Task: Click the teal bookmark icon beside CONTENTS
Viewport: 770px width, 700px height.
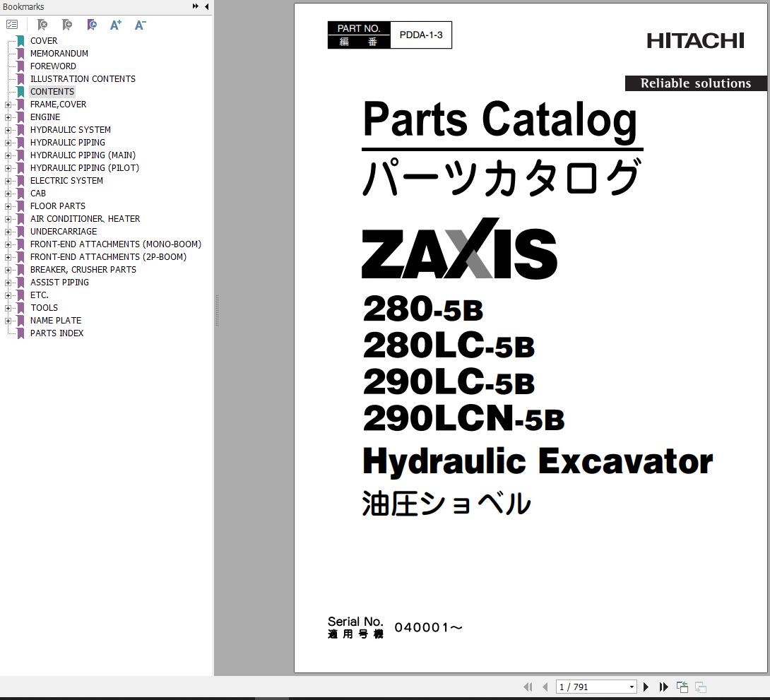Action: point(20,92)
